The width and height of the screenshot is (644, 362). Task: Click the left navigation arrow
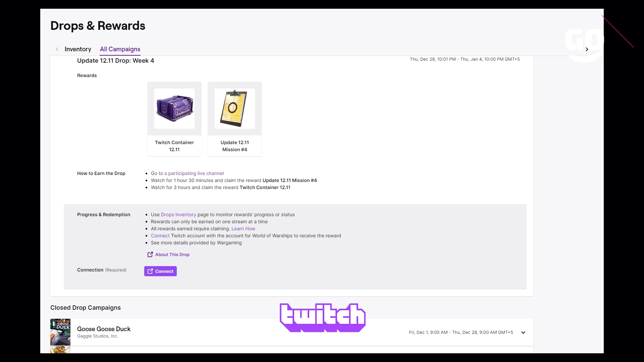(x=57, y=49)
